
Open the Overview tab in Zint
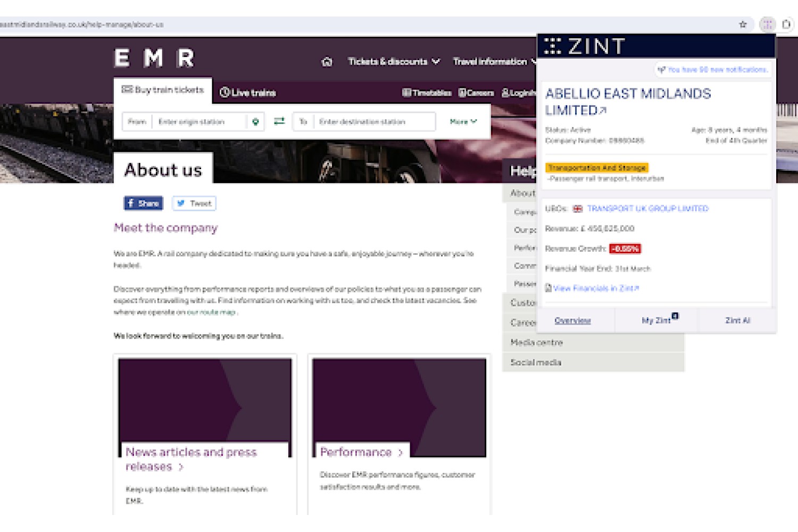[x=572, y=320]
